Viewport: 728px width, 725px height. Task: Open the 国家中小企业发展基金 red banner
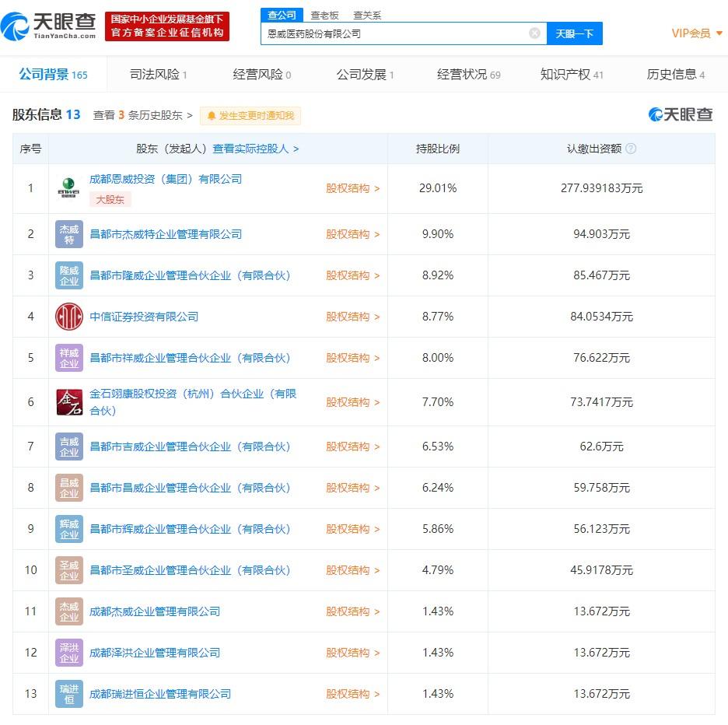167,26
